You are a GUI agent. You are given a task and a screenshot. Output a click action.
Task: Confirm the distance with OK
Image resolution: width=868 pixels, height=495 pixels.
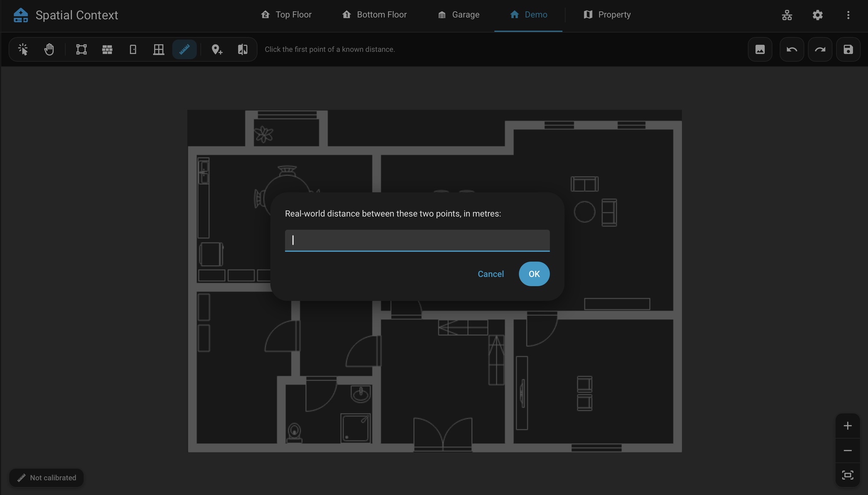(x=534, y=274)
